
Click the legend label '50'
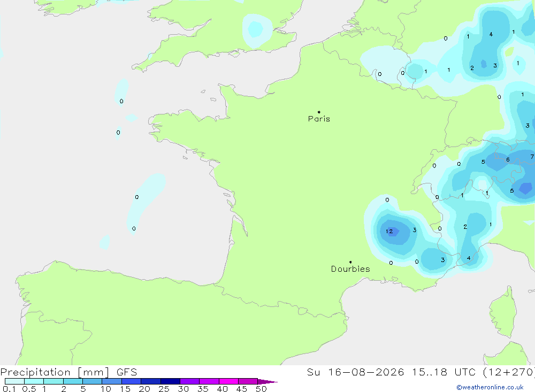pos(261,389)
